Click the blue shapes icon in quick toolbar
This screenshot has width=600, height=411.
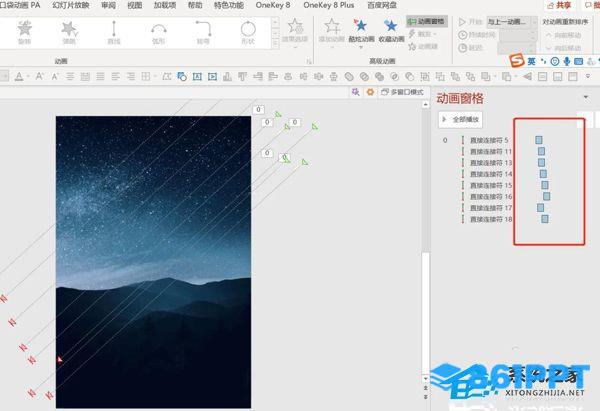pos(182,77)
